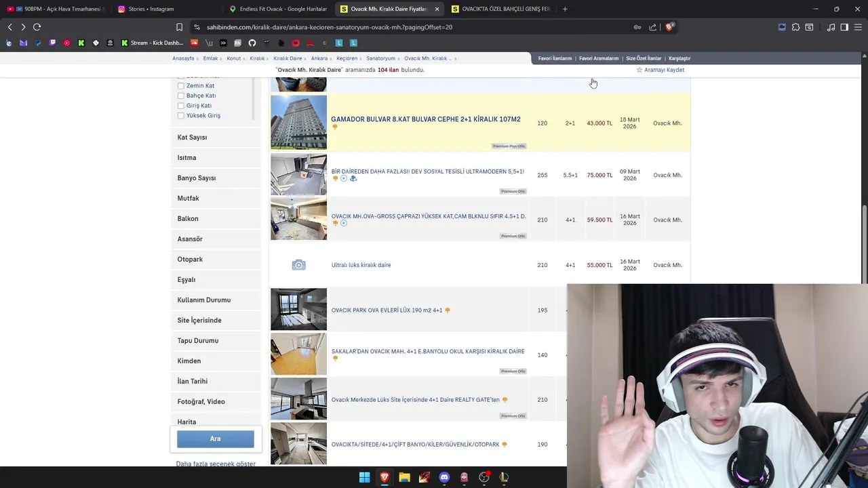The image size is (868, 488).
Task: Expand the Fotoğraf, Video filter
Action: point(216,402)
